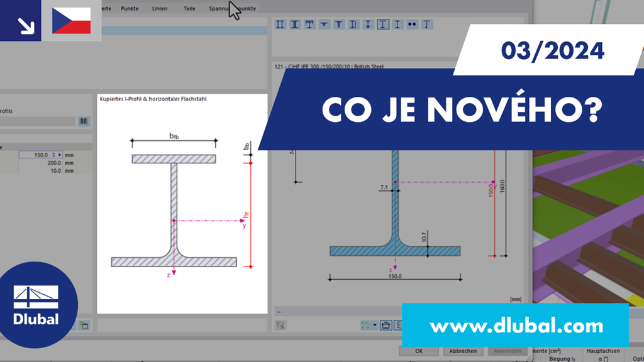This screenshot has height=362, width=644.
Task: Click the dimension display icon under section view
Action: point(386,326)
